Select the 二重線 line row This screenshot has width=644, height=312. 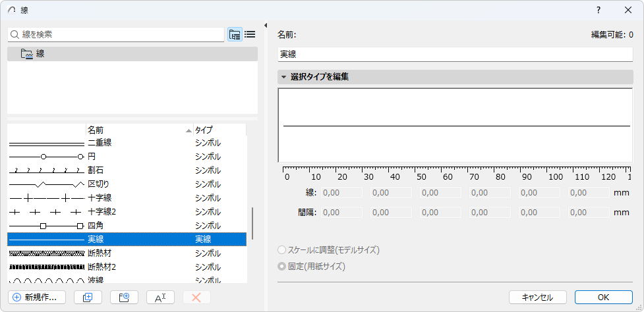127,143
